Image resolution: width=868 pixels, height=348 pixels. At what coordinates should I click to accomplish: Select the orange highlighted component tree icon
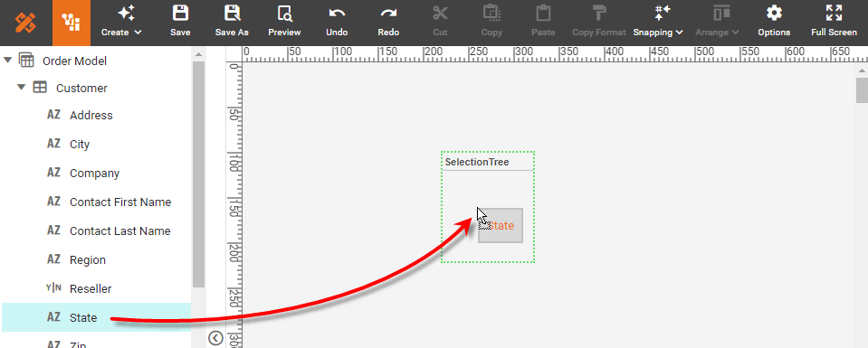click(72, 23)
